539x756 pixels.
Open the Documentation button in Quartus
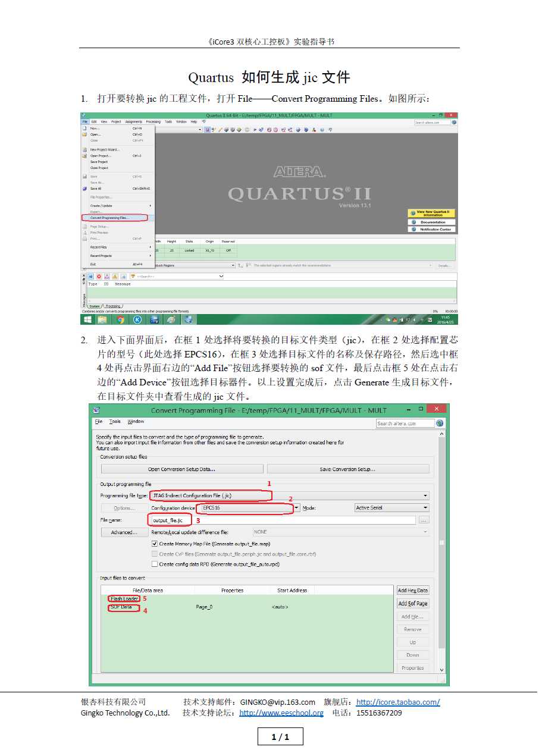(431, 222)
